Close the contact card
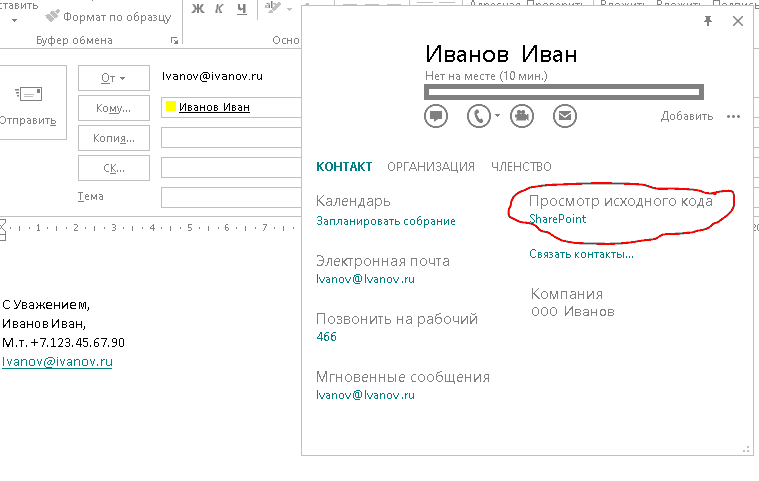The height and width of the screenshot is (481, 759). (x=738, y=21)
